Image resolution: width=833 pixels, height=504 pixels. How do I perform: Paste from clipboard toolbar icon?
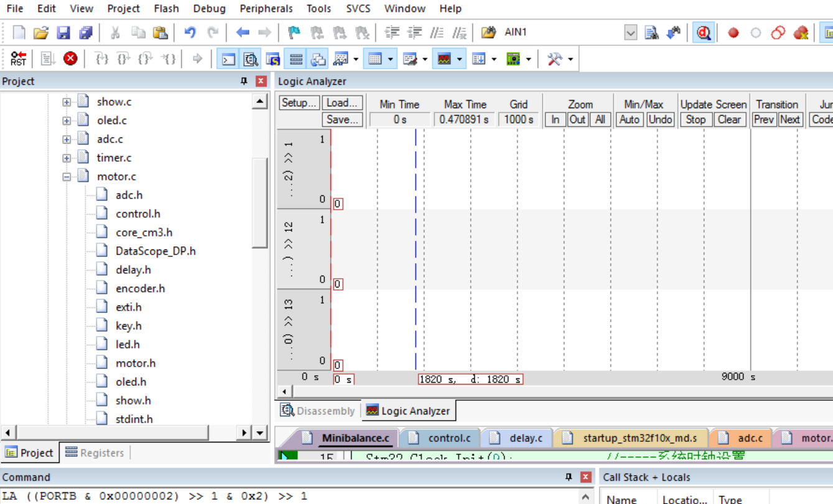(x=160, y=32)
